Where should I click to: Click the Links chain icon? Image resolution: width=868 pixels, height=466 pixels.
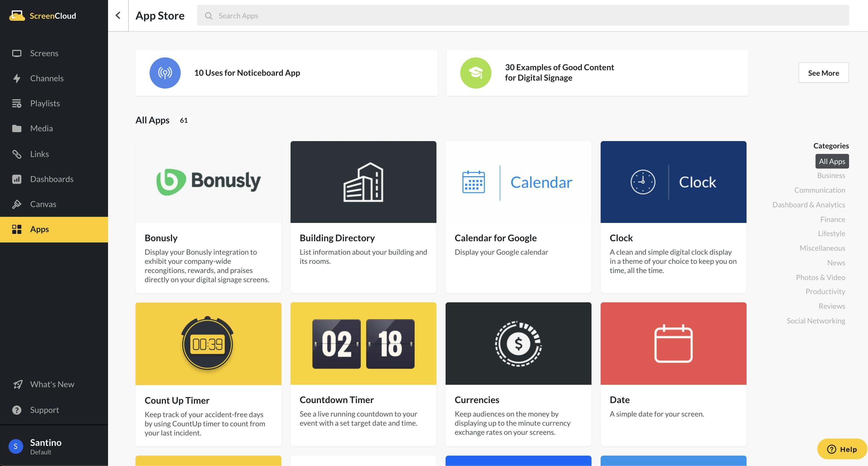coord(16,154)
